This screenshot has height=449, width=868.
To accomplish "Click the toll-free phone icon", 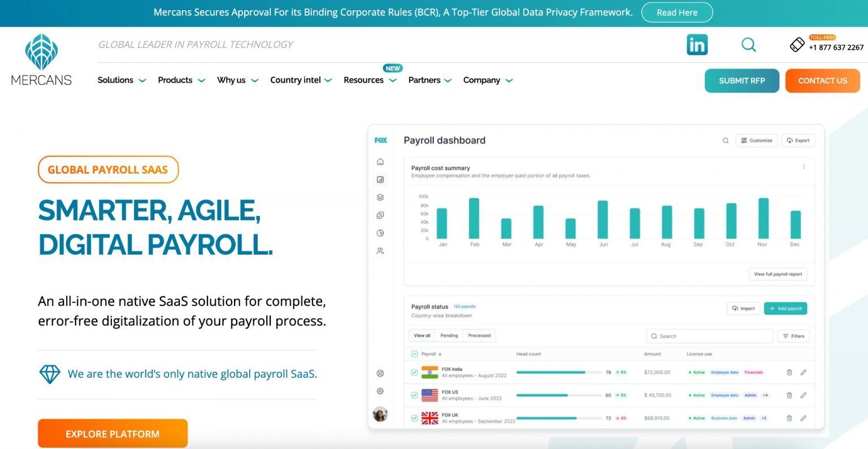I will pyautogui.click(x=797, y=45).
